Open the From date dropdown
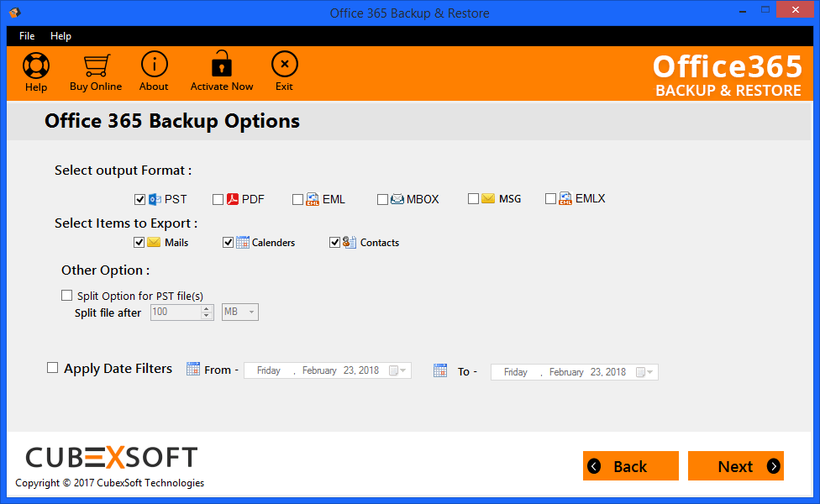The height and width of the screenshot is (504, 820). coord(401,370)
